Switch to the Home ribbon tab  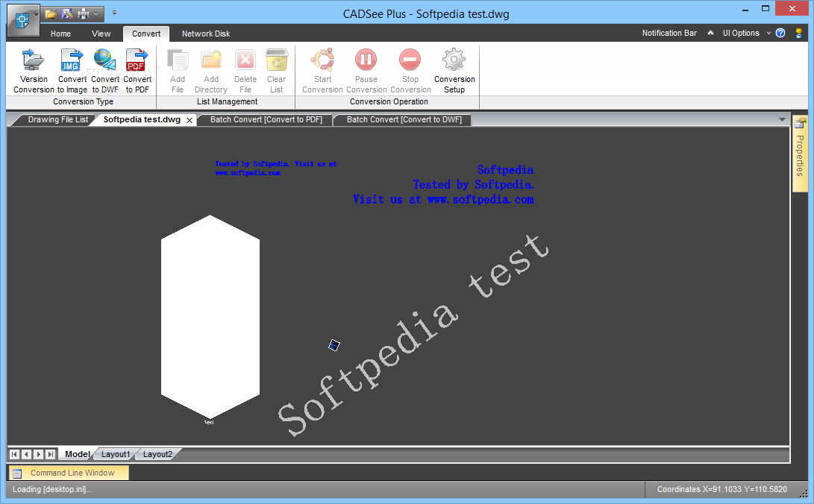point(60,34)
